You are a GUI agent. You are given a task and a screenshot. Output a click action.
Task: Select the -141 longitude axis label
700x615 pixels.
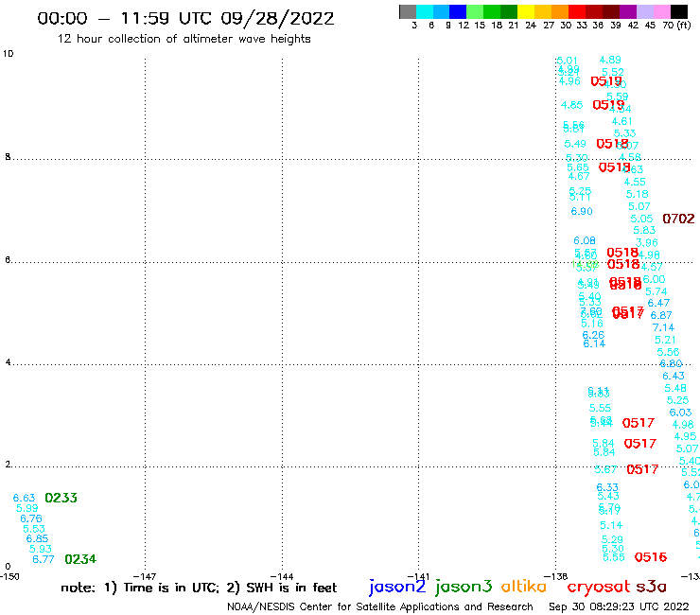point(418,576)
